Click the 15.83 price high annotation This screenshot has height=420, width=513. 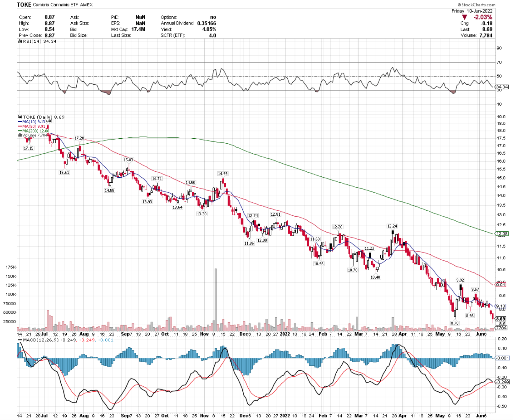point(128,160)
